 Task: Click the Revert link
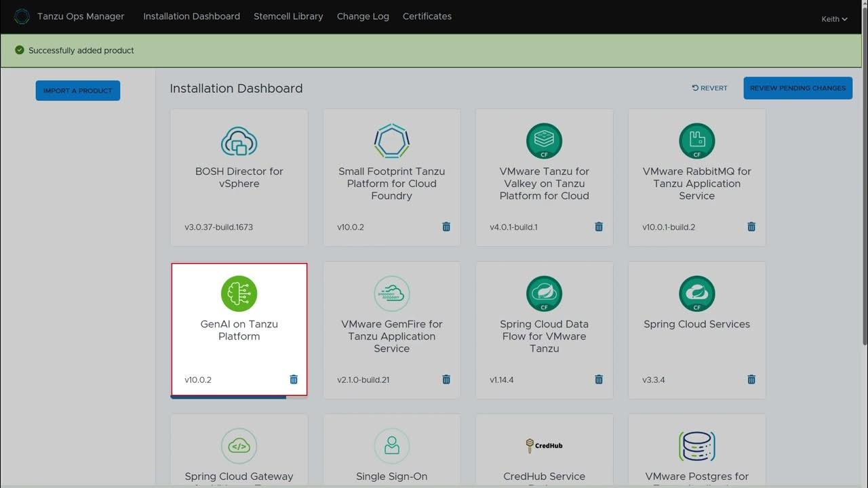[x=709, y=88]
